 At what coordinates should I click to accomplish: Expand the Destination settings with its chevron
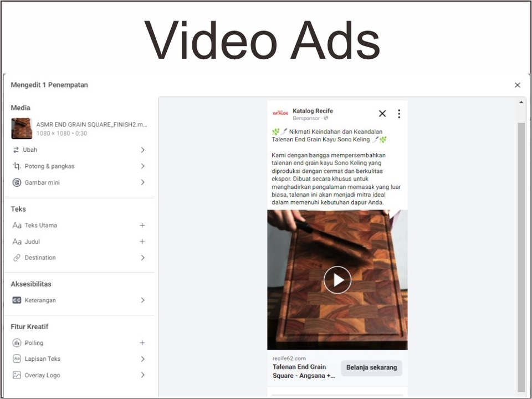coord(142,257)
